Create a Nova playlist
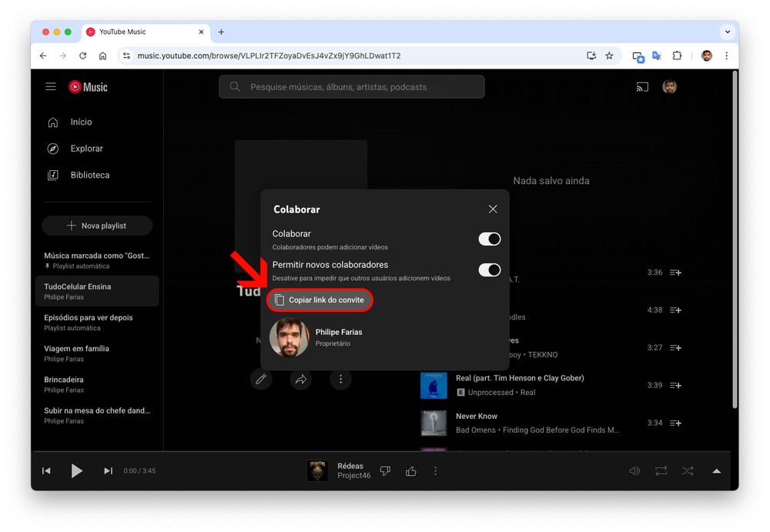The image size is (770, 532). [97, 226]
